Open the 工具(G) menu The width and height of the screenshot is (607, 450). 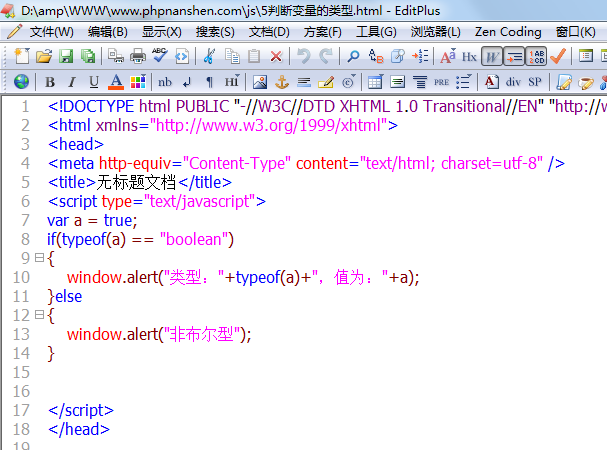tap(376, 31)
